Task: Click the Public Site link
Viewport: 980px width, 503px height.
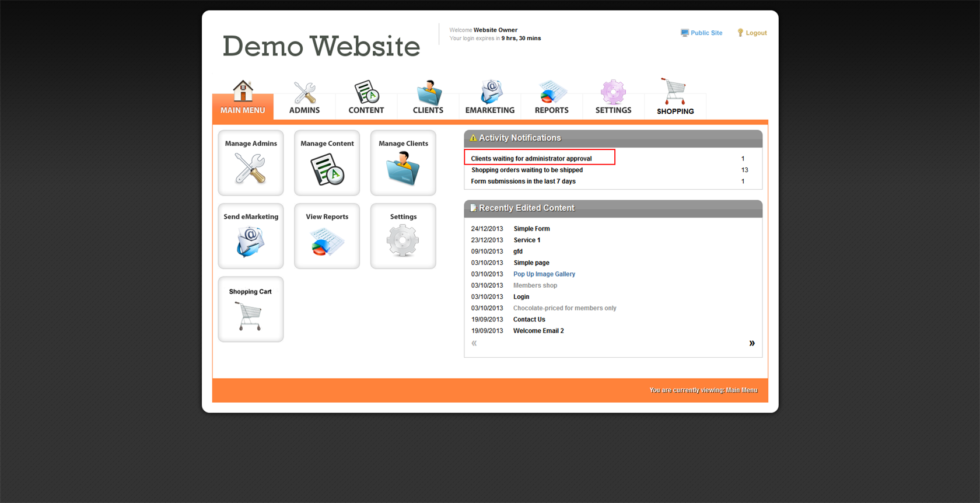Action: 706,33
